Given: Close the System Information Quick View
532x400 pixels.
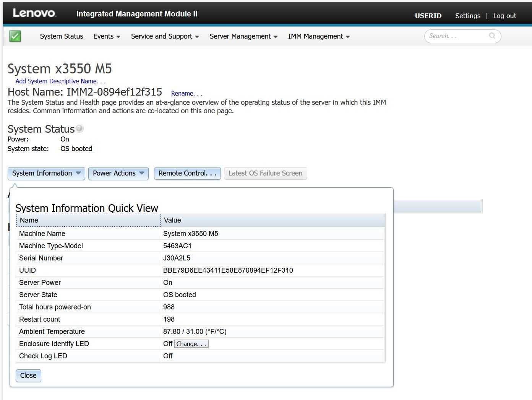Looking at the screenshot, I should pos(28,376).
